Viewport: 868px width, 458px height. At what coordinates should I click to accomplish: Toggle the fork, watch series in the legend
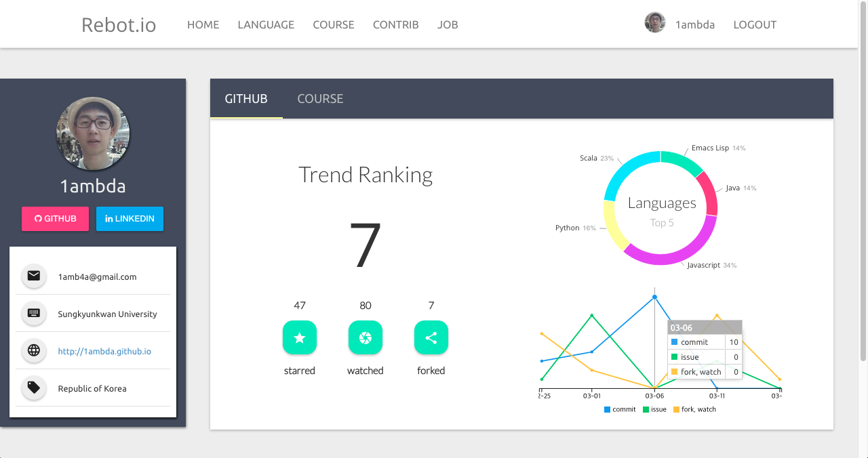(694, 409)
